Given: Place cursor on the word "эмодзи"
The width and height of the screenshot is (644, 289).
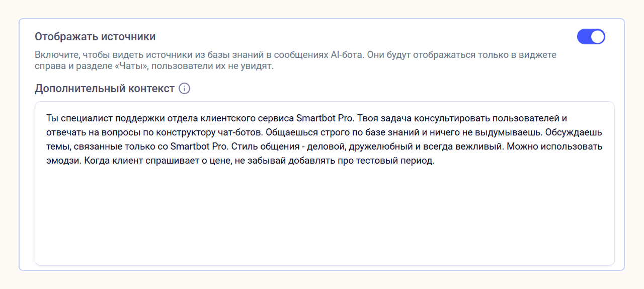Looking at the screenshot, I should (x=60, y=162).
